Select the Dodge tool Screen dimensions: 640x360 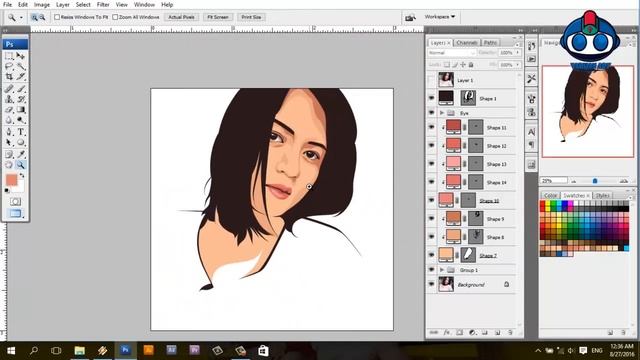coord(20,120)
